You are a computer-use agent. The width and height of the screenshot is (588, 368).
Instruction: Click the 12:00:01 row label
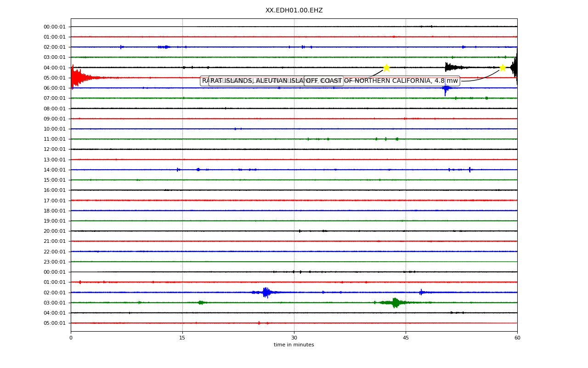click(x=55, y=149)
